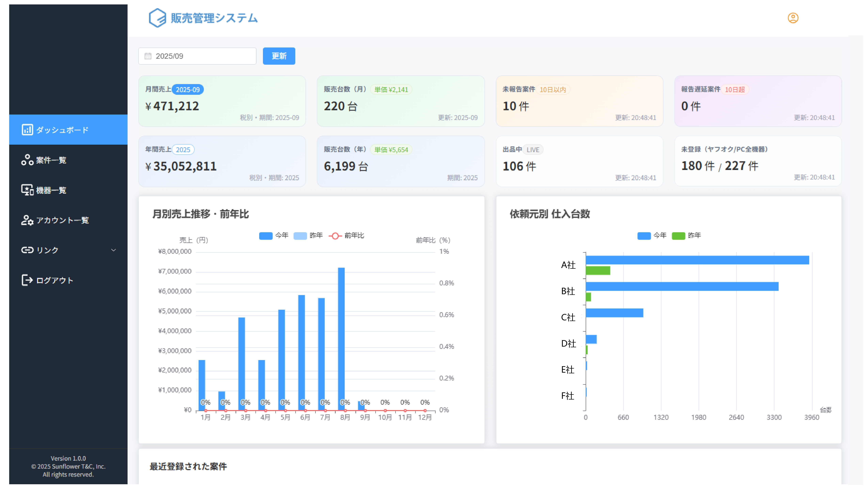Click the ログアウト icon to log out
868x488 pixels.
(x=27, y=280)
